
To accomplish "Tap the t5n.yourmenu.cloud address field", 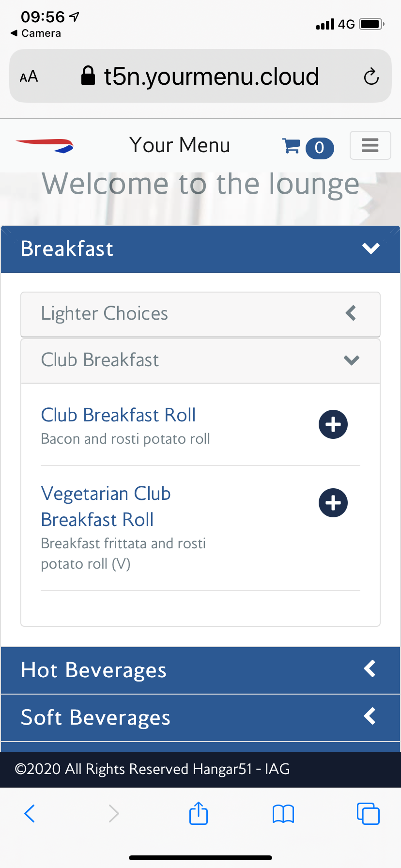I will click(x=211, y=77).
